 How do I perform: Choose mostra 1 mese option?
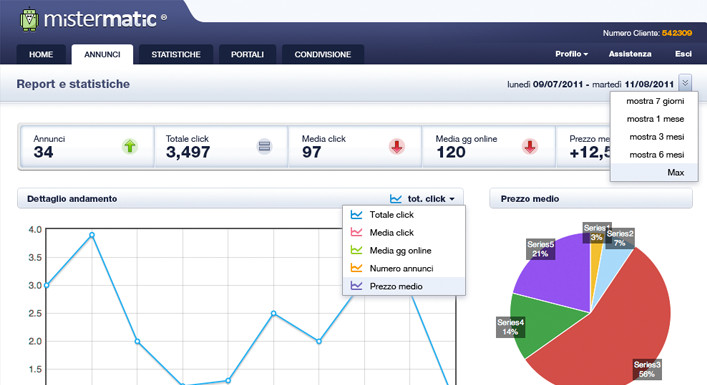[x=654, y=119]
